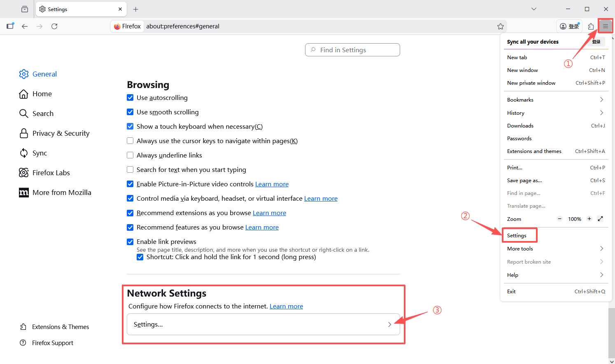
Task: Click the page reload icon
Action: point(54,26)
